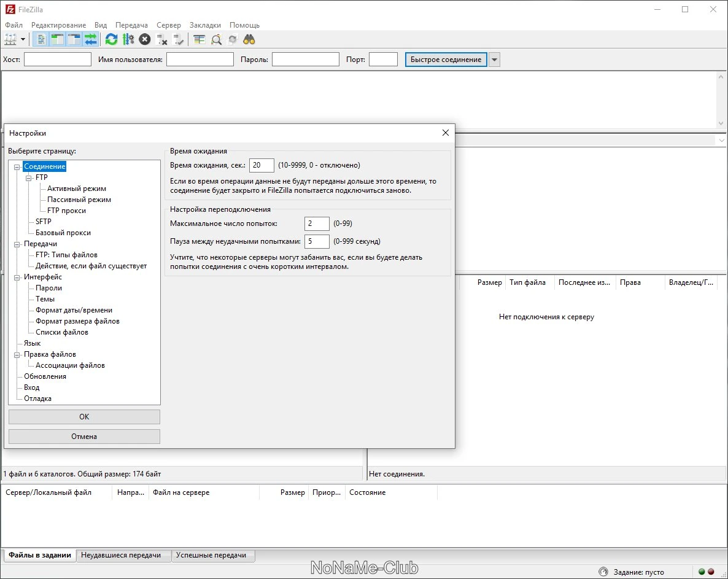Click the FileZilla logo in title bar

(x=10, y=9)
